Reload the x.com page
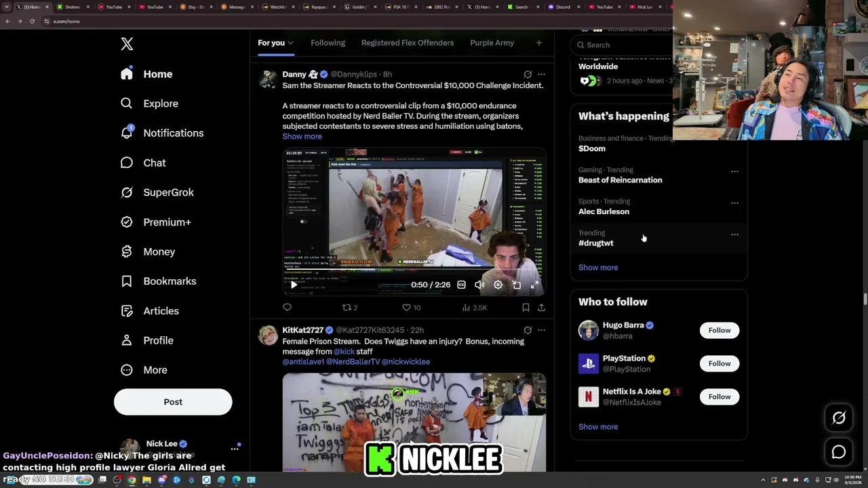The image size is (868, 488). point(32,21)
